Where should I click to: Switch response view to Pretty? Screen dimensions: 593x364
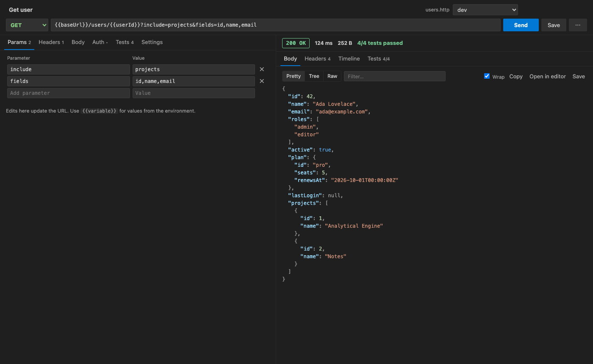click(294, 76)
